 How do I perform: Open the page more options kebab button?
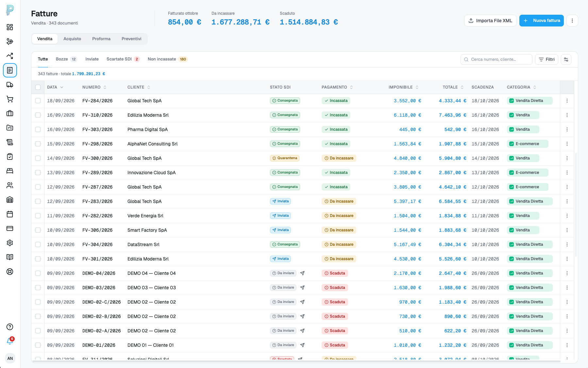572,21
